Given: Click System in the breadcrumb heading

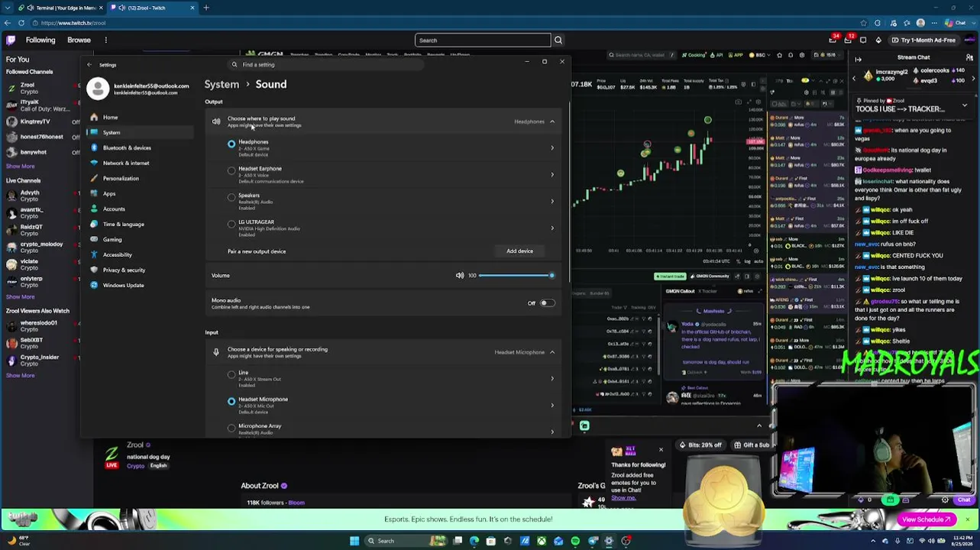Looking at the screenshot, I should point(222,84).
